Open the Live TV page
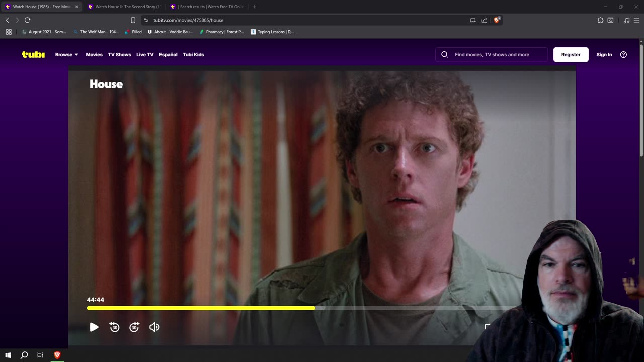 [145, 54]
